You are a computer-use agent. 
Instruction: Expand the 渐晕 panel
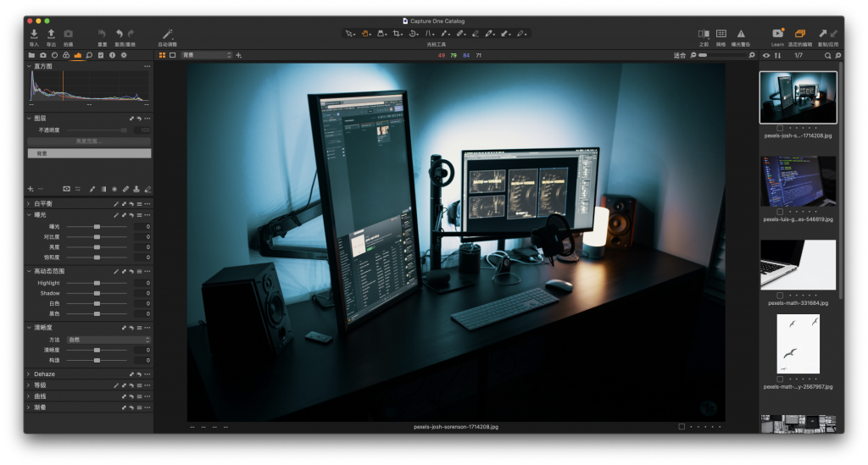coord(29,407)
